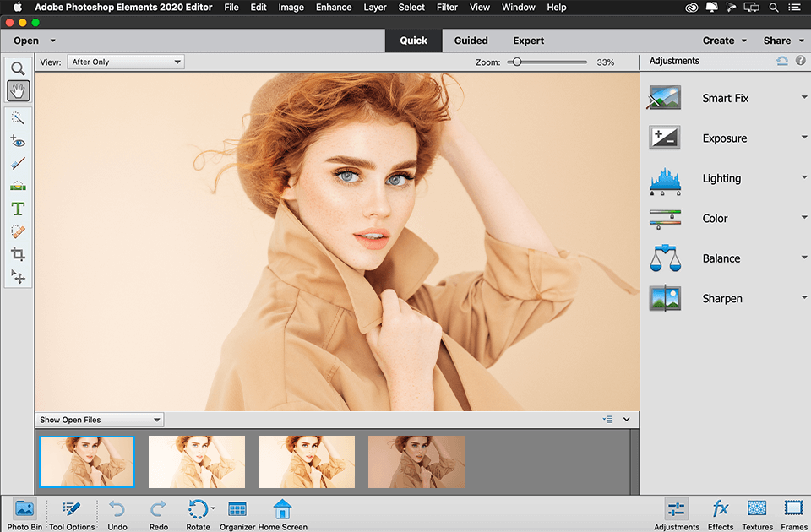The width and height of the screenshot is (811, 532).
Task: Select the Type tool
Action: pyautogui.click(x=18, y=209)
